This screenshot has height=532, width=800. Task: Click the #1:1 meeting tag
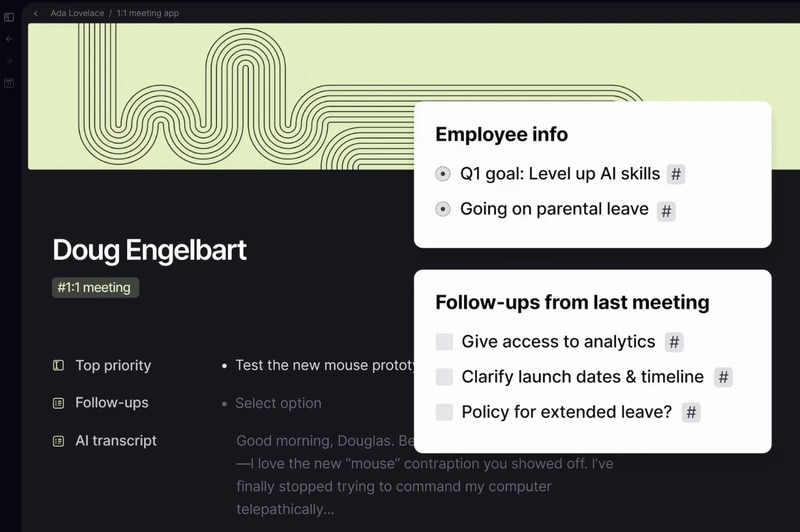[96, 288]
